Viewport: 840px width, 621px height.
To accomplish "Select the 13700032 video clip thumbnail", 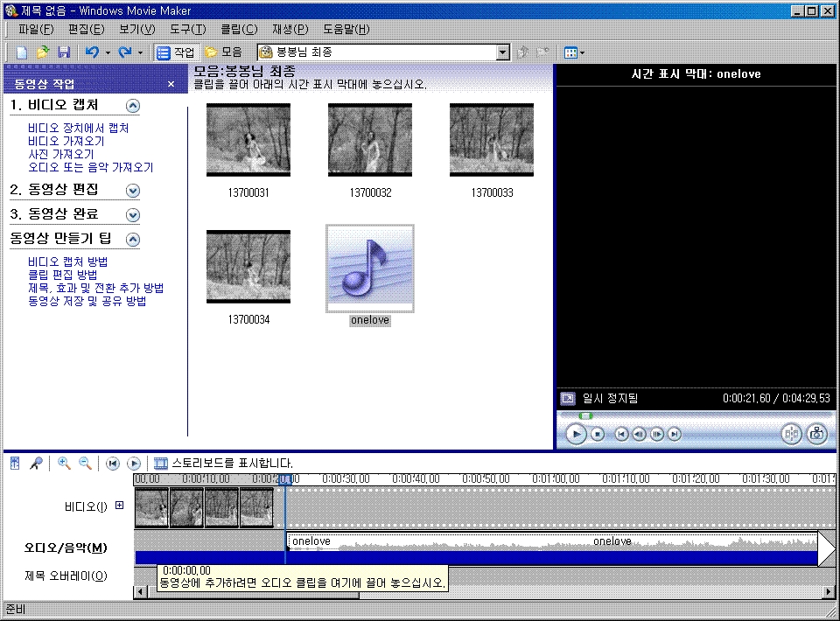I will (370, 140).
